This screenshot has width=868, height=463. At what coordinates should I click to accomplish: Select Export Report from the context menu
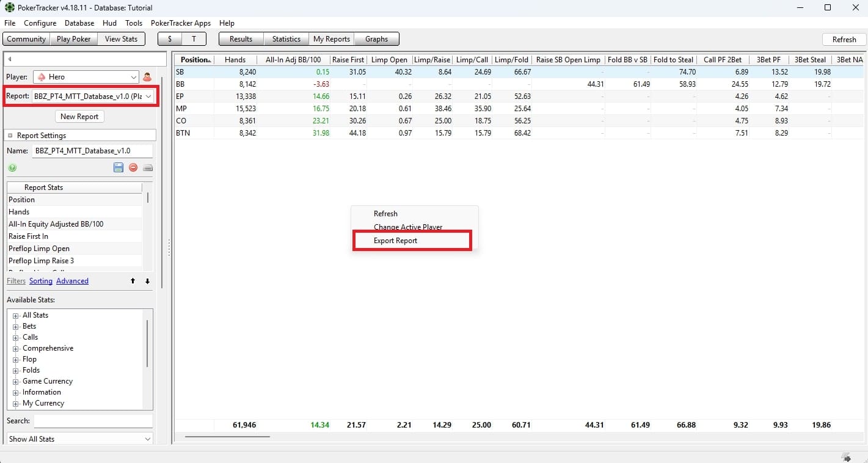396,241
